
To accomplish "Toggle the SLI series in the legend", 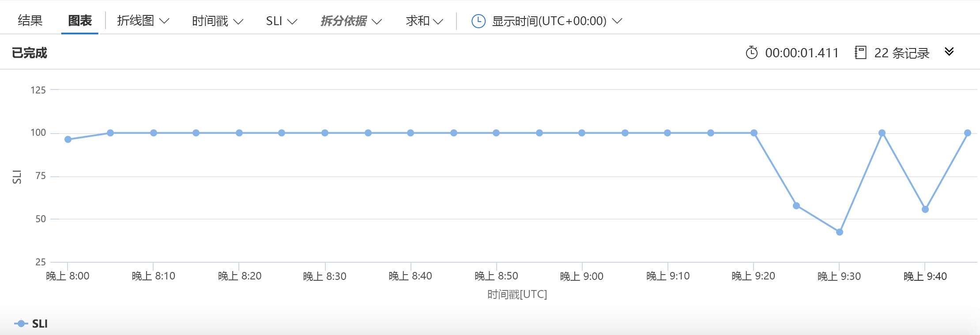I will [x=31, y=324].
